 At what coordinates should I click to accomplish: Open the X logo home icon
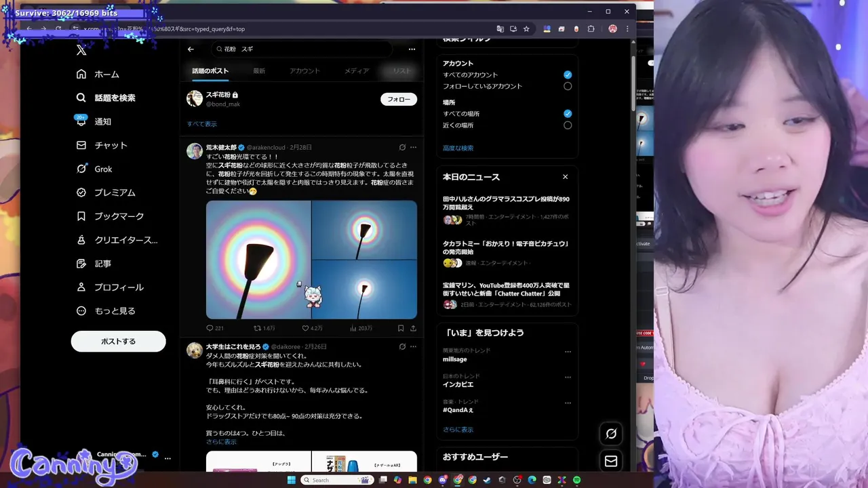pyautogui.click(x=81, y=49)
